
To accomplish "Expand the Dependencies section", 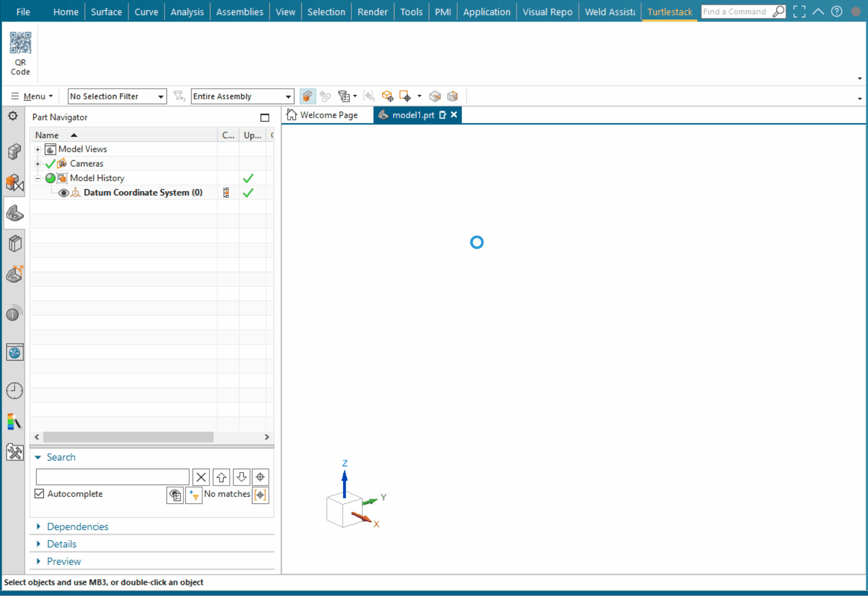I will coord(77,527).
